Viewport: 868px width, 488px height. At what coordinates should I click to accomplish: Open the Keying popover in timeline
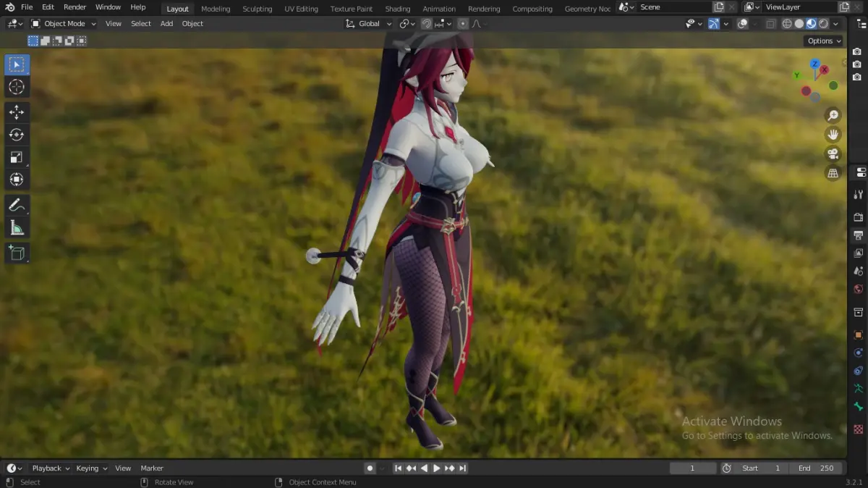coord(92,468)
